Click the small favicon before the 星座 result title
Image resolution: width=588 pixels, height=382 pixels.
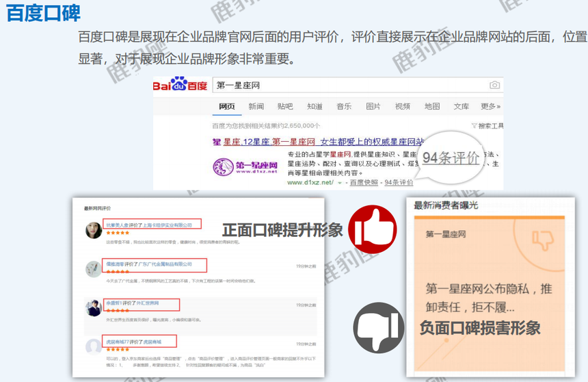point(216,142)
